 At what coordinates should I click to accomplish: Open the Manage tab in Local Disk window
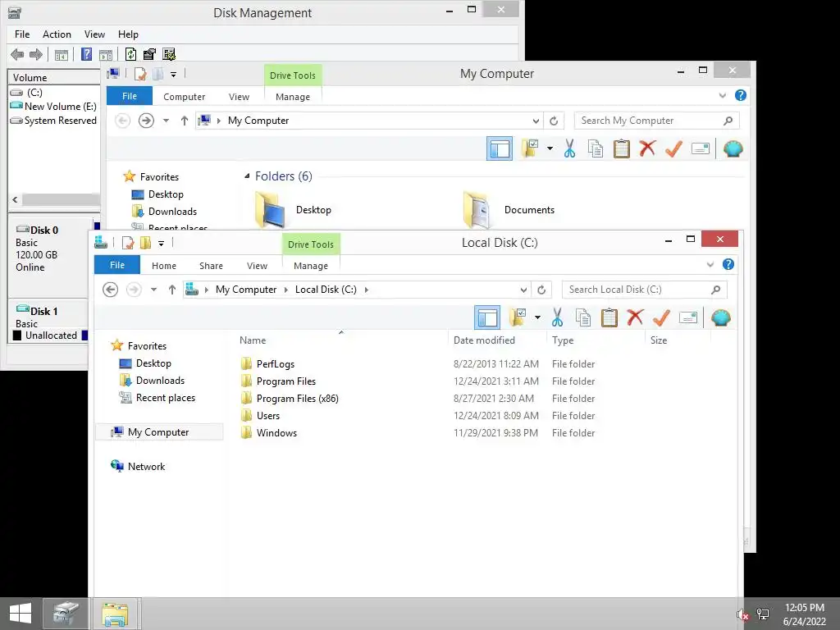tap(311, 266)
